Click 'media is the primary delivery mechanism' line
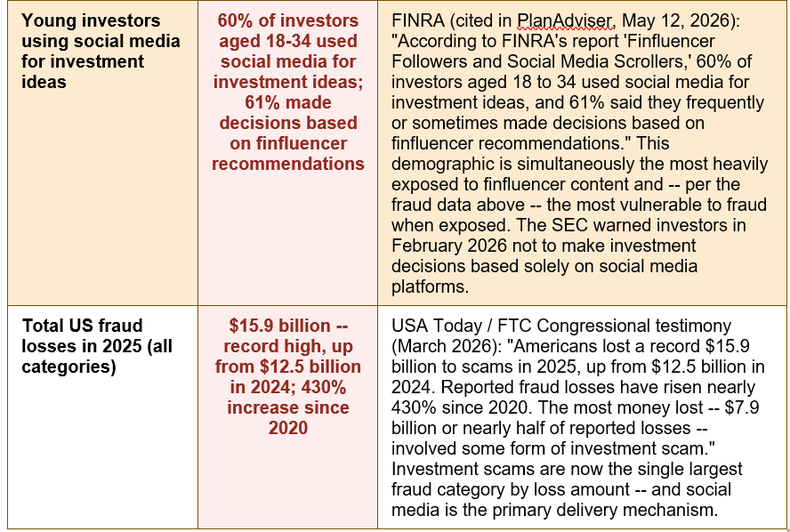790x532 pixels. coord(554,510)
